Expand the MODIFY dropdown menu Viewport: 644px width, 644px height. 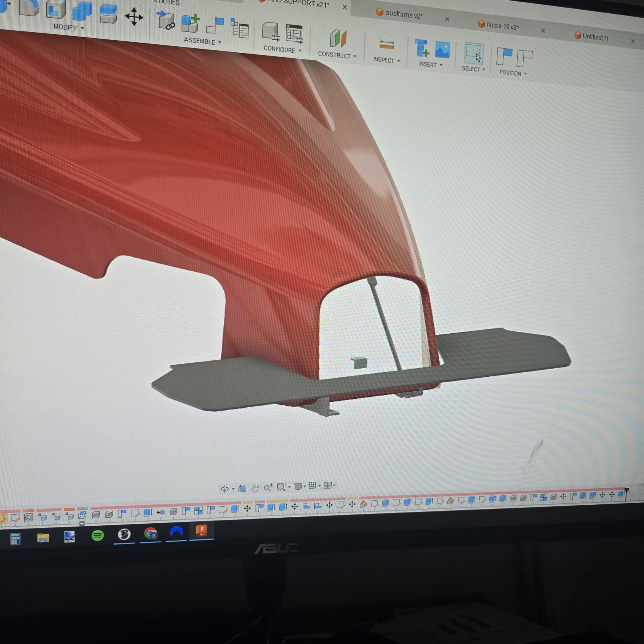tap(69, 28)
